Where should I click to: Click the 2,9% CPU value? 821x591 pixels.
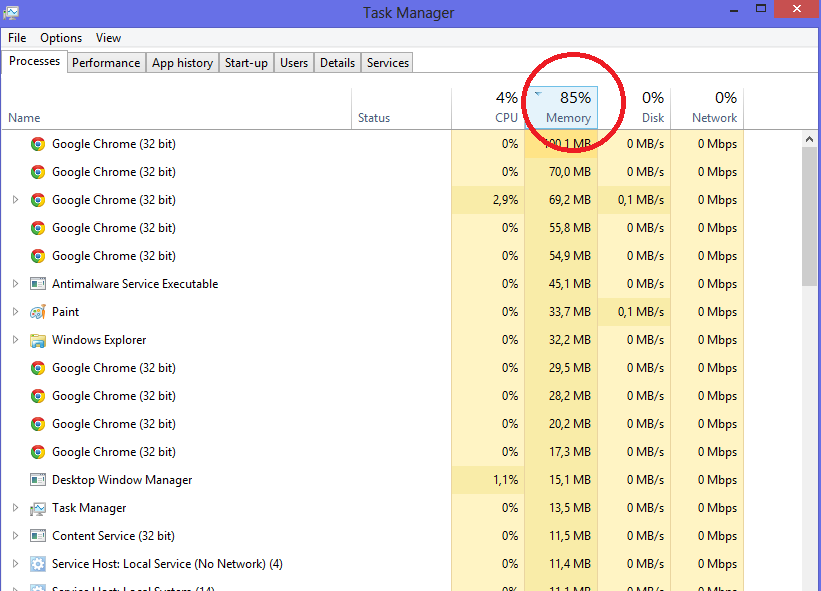(x=505, y=200)
